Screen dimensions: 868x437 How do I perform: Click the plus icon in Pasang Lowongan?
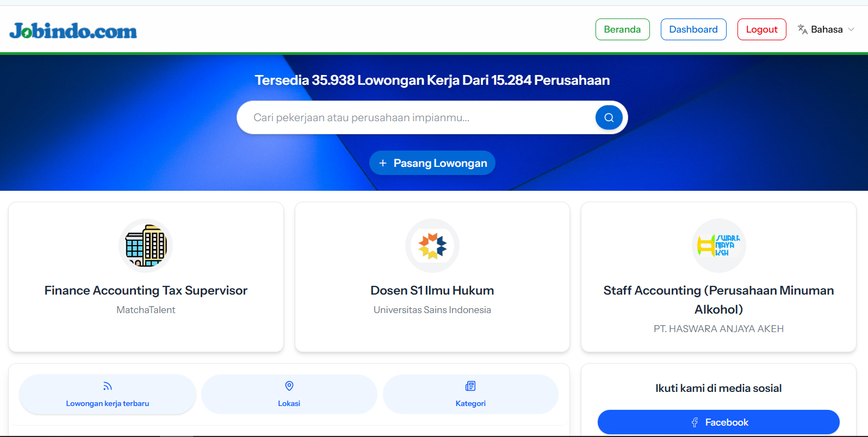click(x=383, y=163)
